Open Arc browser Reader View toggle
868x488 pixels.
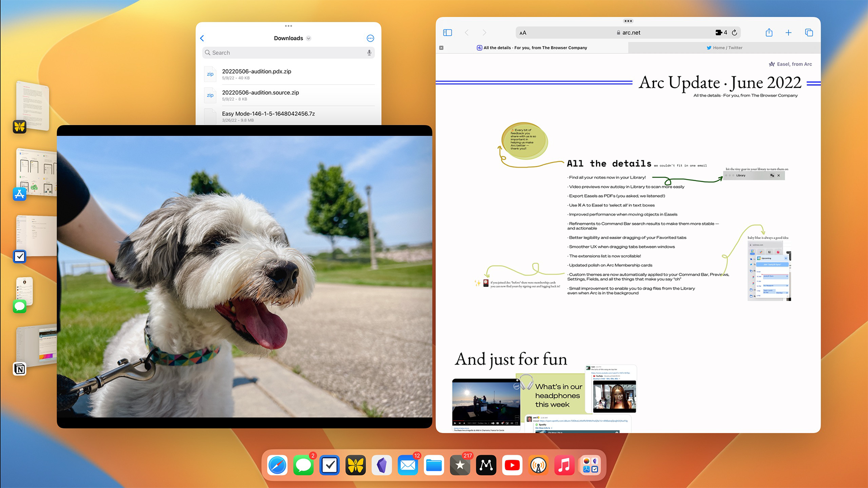pyautogui.click(x=523, y=33)
